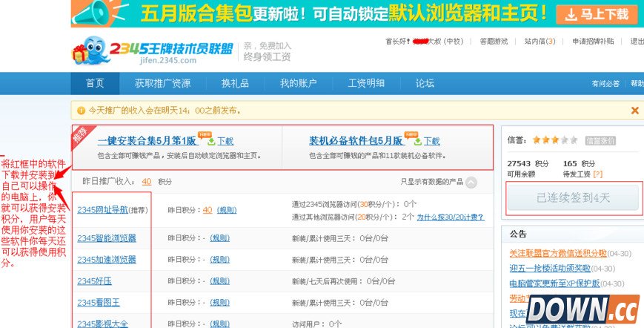Viewport: 644px width, 328px height.
Task: Open the 首页 nav tab
Action: [x=95, y=83]
